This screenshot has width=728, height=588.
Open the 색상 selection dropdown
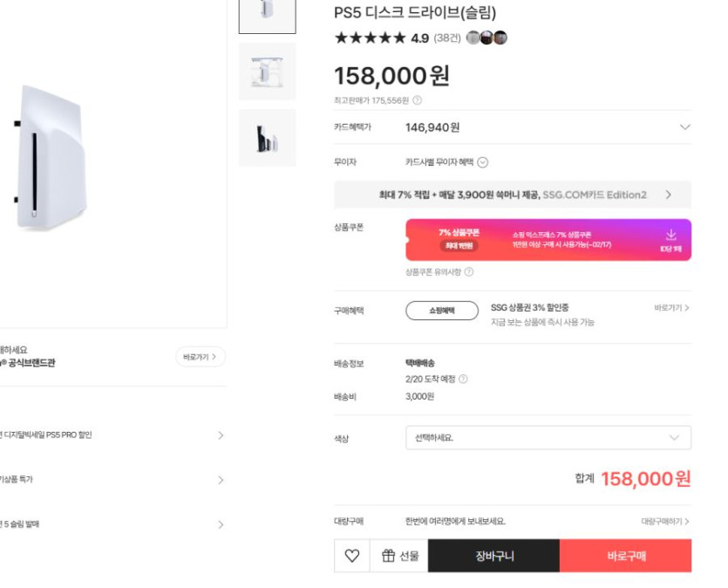(548, 437)
